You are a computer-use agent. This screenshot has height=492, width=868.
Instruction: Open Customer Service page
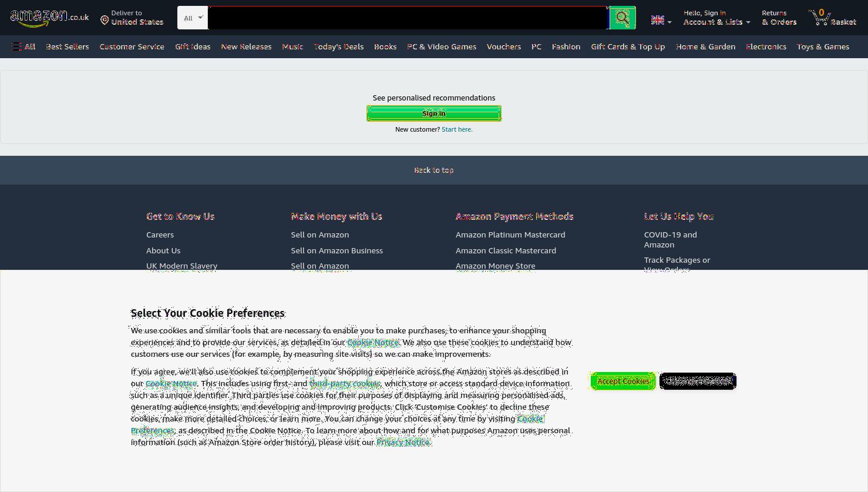click(x=132, y=46)
